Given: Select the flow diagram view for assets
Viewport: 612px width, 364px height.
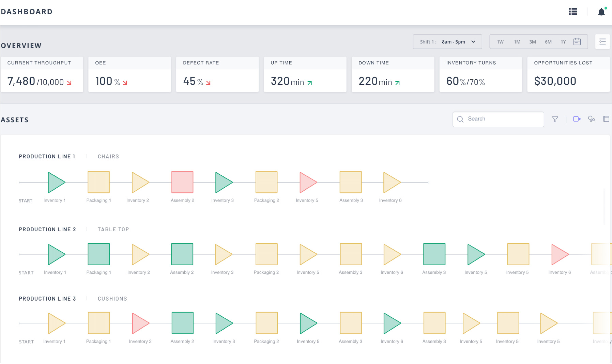Looking at the screenshot, I should tap(577, 119).
